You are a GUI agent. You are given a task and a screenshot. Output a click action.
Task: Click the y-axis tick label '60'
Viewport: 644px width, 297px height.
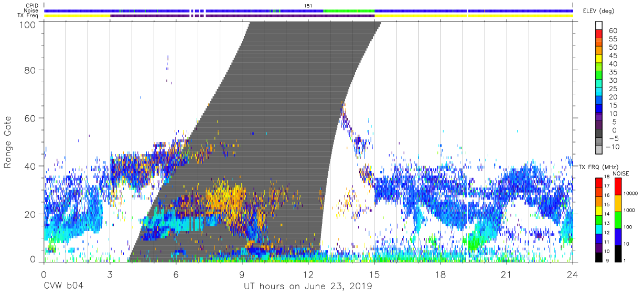(30, 118)
